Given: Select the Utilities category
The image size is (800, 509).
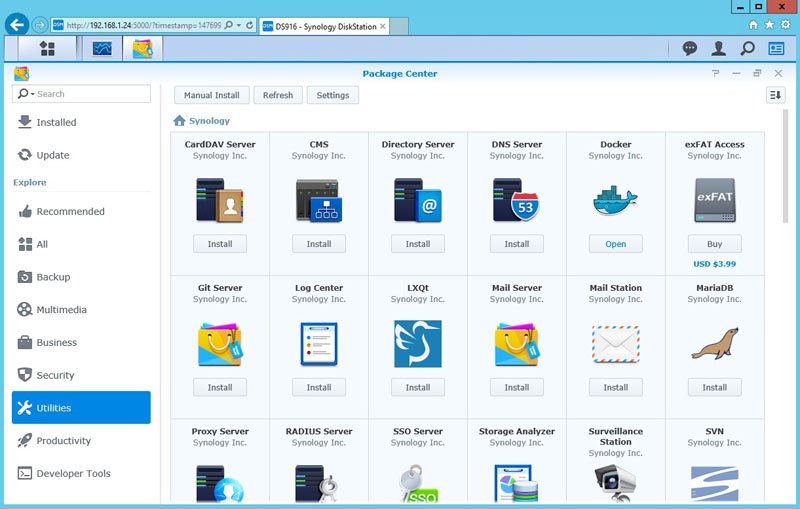Looking at the screenshot, I should [x=81, y=408].
